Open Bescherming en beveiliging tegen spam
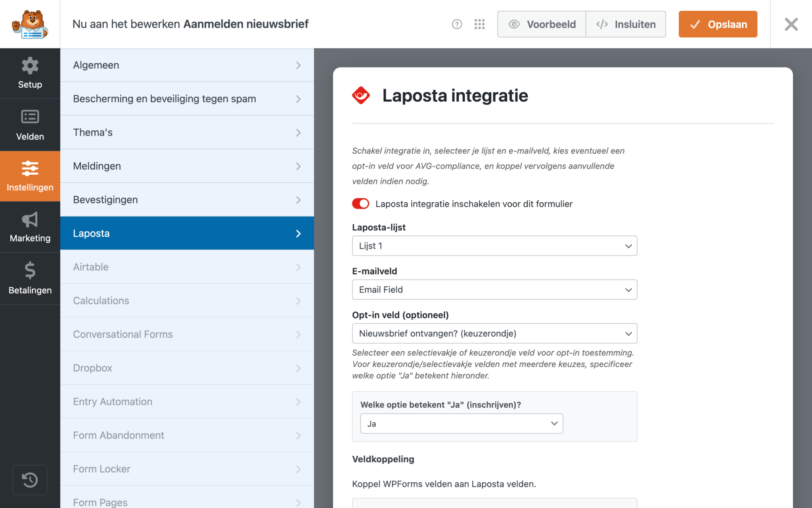Viewport: 812px width, 508px height. [x=187, y=99]
